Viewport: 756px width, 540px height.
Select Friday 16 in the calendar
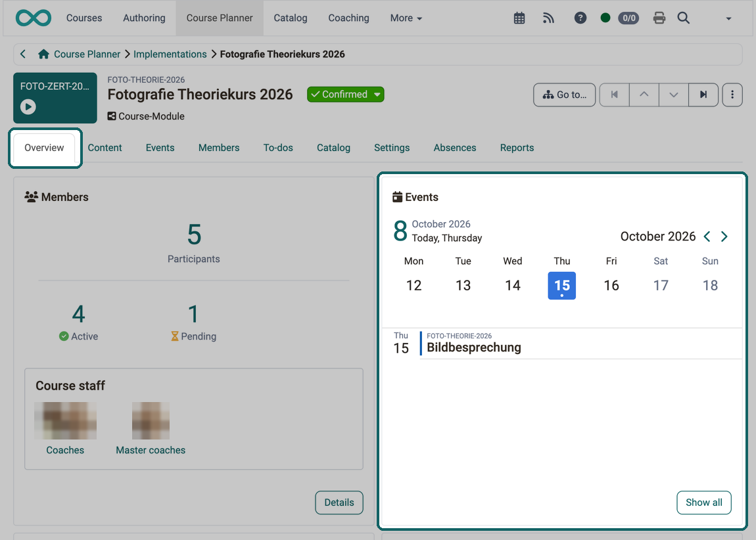611,286
